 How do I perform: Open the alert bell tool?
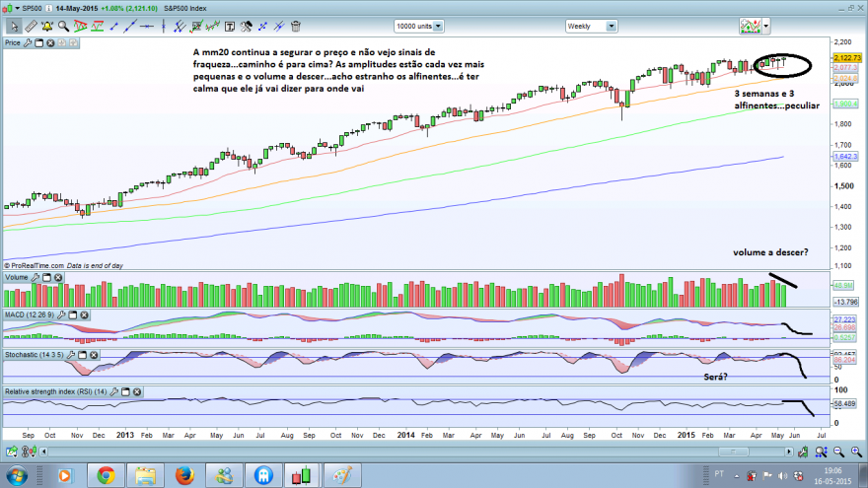(x=47, y=26)
